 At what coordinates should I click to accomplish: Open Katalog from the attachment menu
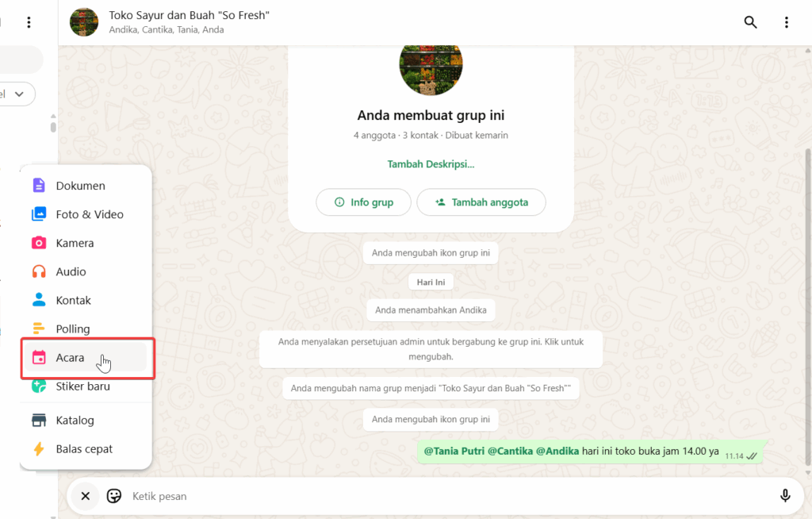(75, 420)
